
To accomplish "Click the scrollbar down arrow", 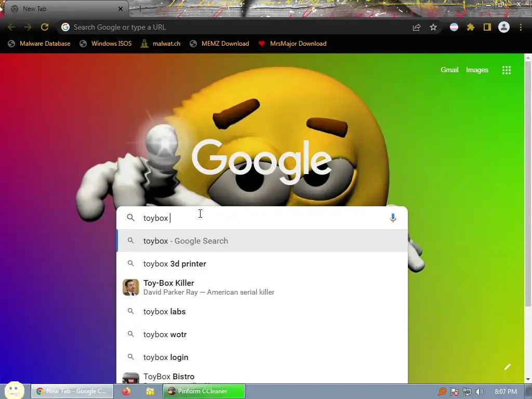I will [528, 379].
